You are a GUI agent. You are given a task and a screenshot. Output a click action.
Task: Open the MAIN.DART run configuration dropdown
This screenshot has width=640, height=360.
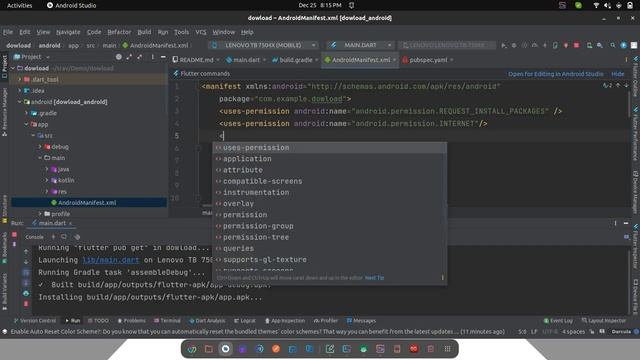[x=361, y=45]
